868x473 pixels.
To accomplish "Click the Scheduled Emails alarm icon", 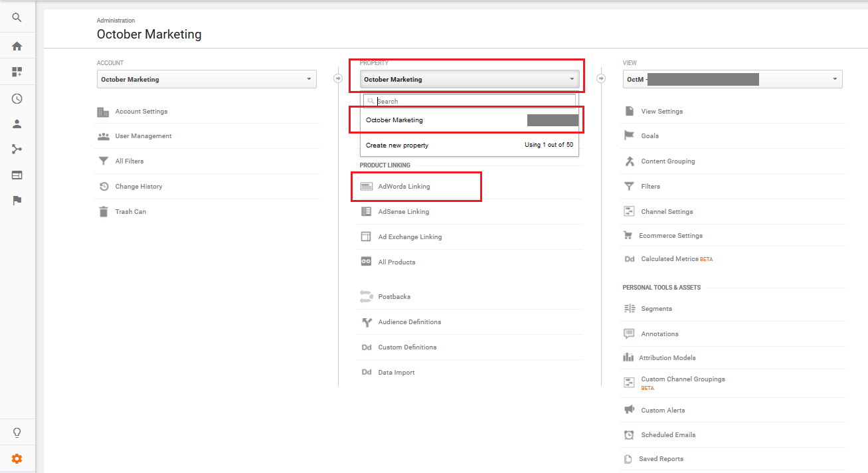I will (x=629, y=435).
